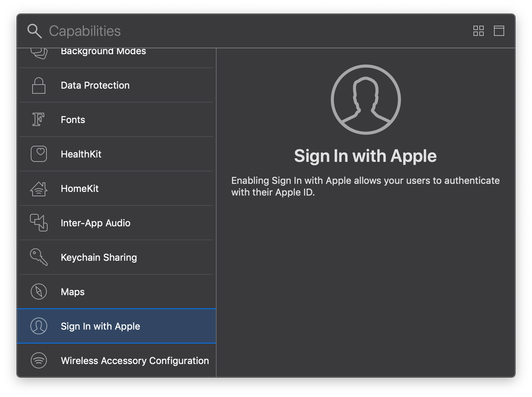The height and width of the screenshot is (397, 532).
Task: Switch to list detail view icon
Action: 499,31
